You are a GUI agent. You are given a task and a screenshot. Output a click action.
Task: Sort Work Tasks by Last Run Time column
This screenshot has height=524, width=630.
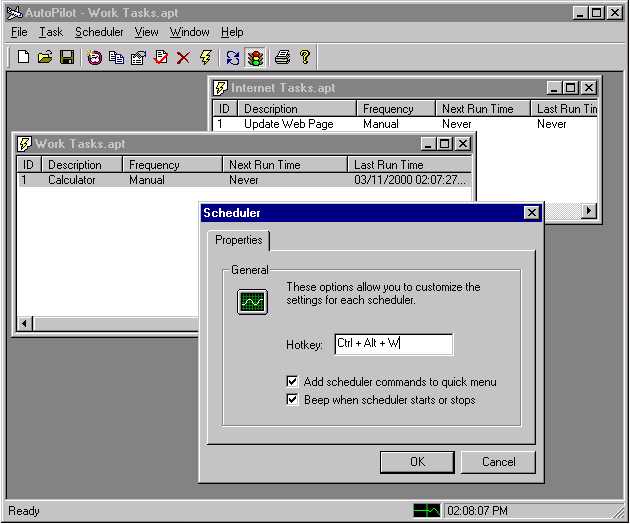tap(409, 165)
